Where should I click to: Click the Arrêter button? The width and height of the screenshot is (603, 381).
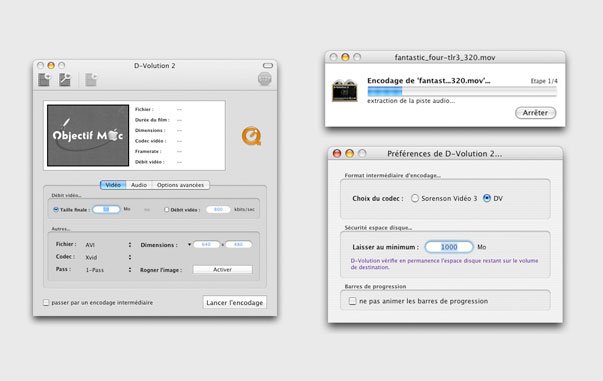(535, 113)
